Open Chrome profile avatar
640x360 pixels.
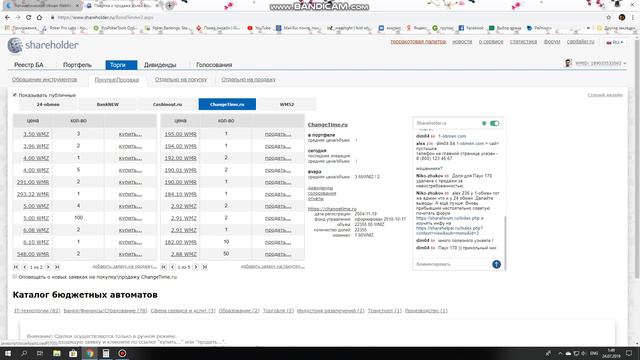tap(622, 18)
